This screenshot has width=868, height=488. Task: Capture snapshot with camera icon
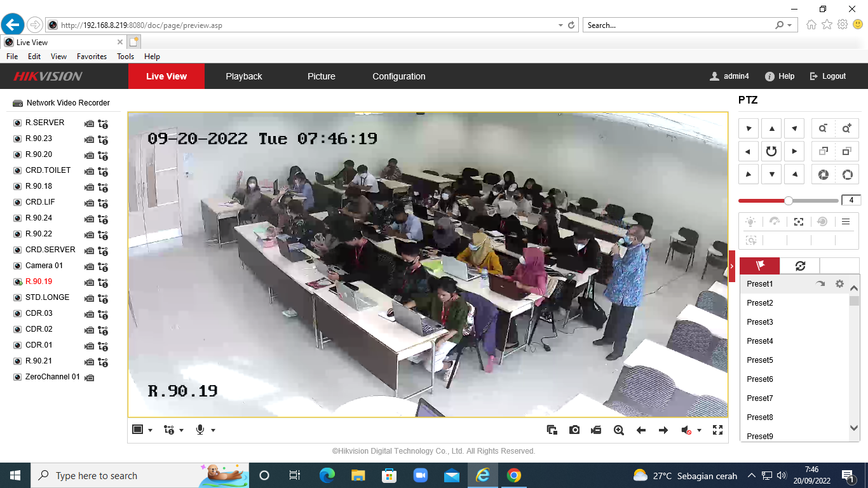574,430
